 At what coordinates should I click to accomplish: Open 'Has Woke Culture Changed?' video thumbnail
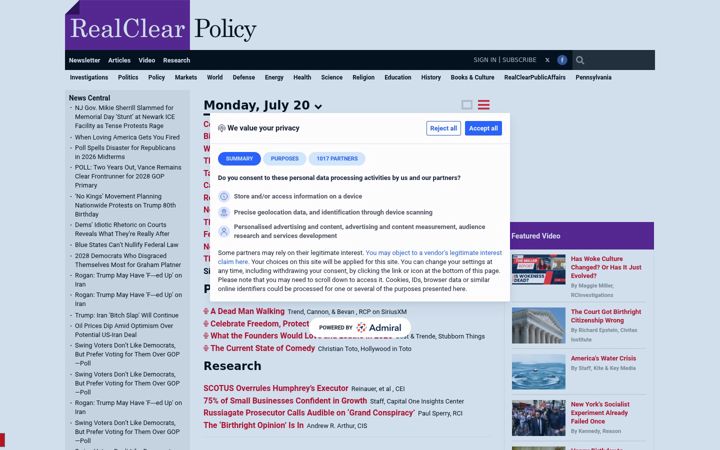(539, 270)
